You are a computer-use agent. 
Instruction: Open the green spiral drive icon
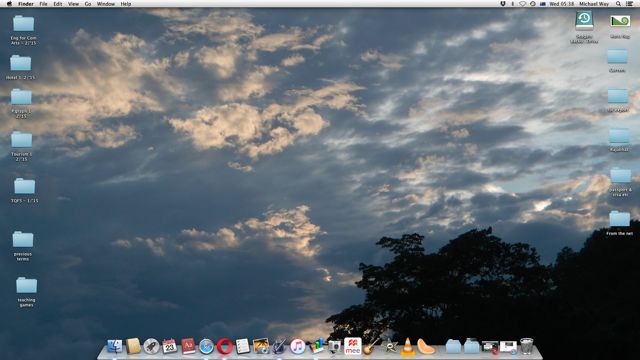620,21
